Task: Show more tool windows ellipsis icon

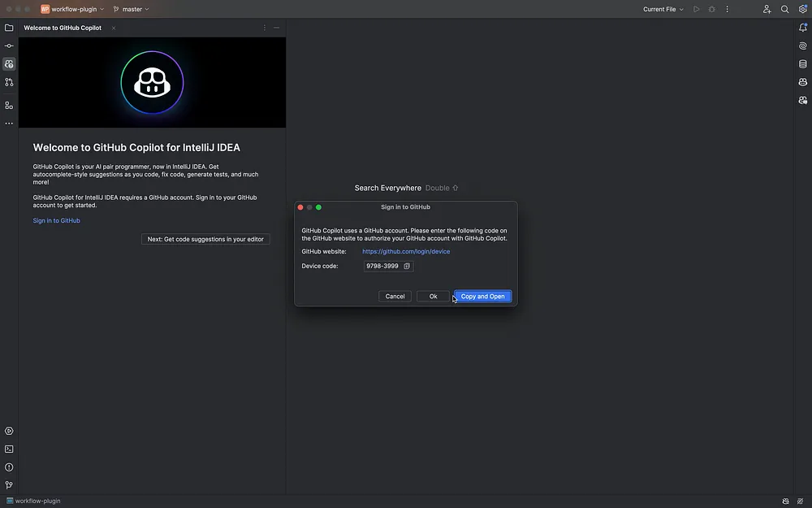Action: (x=9, y=124)
